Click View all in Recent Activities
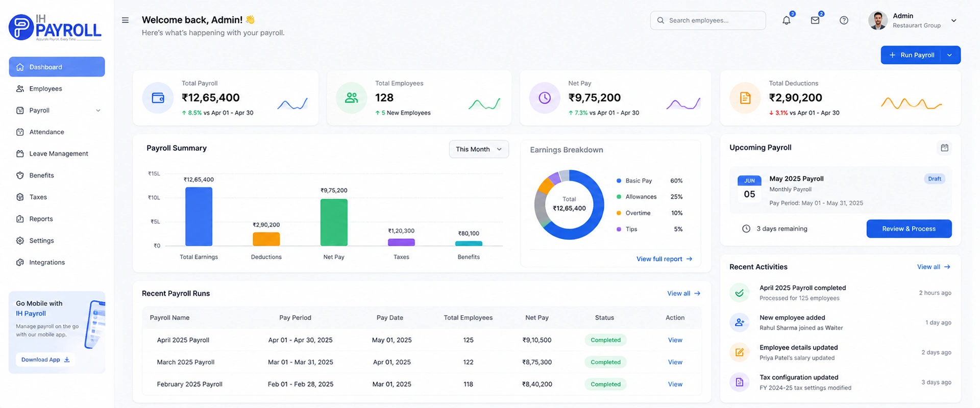Image resolution: width=980 pixels, height=408 pixels. pos(934,267)
